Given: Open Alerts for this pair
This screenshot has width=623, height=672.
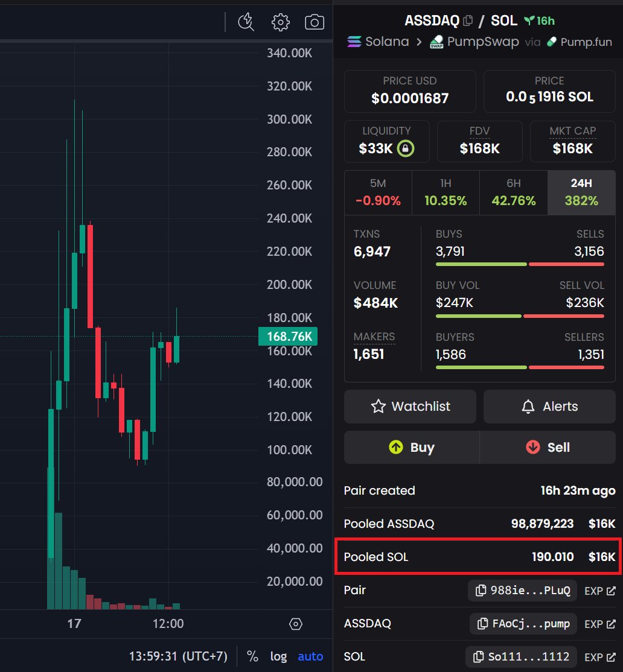Looking at the screenshot, I should pyautogui.click(x=549, y=407).
